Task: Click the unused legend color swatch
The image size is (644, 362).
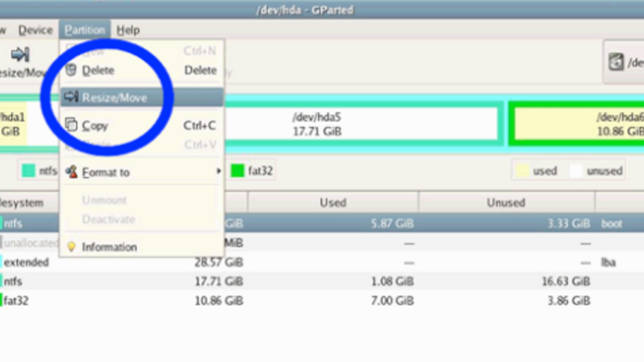Action: [x=576, y=171]
